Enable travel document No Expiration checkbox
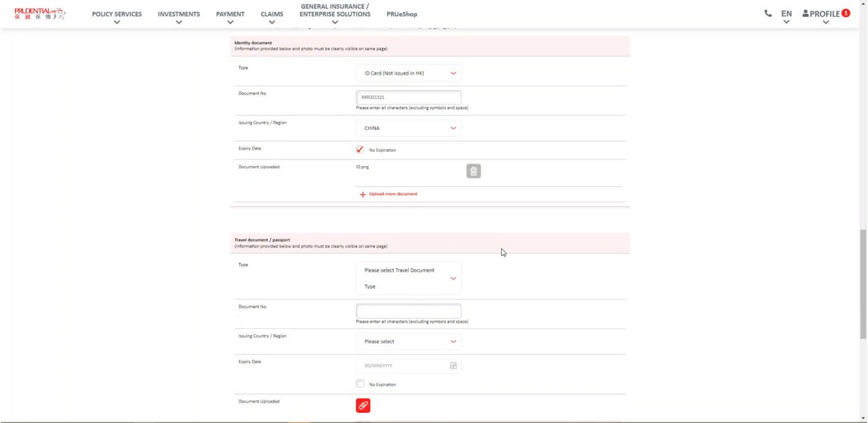Viewport: 868px width, 423px height. [360, 384]
